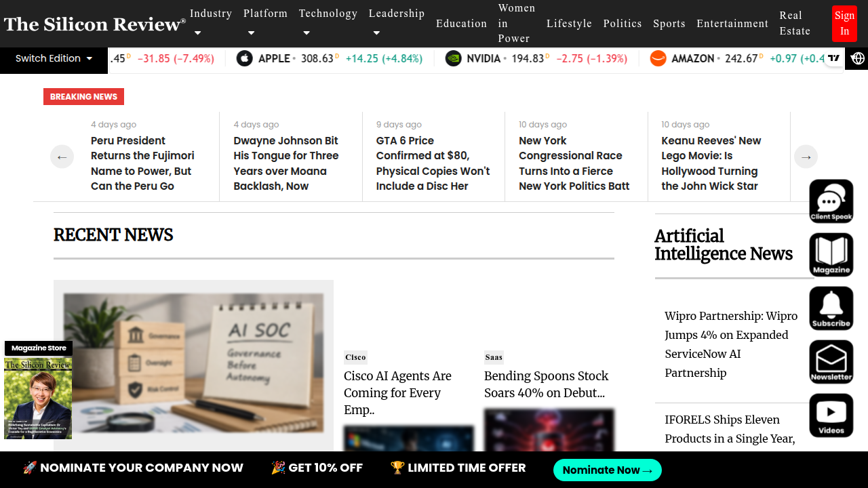Image resolution: width=868 pixels, height=488 pixels.
Task: Click the Sign In button
Action: tap(844, 23)
